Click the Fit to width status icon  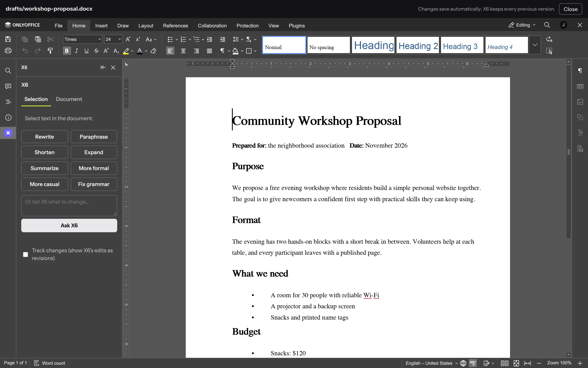click(528, 363)
